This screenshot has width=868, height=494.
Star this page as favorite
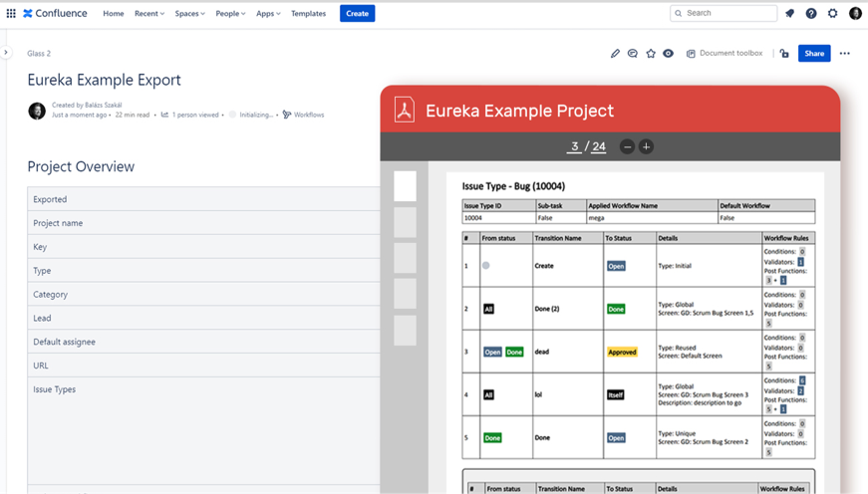tap(651, 54)
